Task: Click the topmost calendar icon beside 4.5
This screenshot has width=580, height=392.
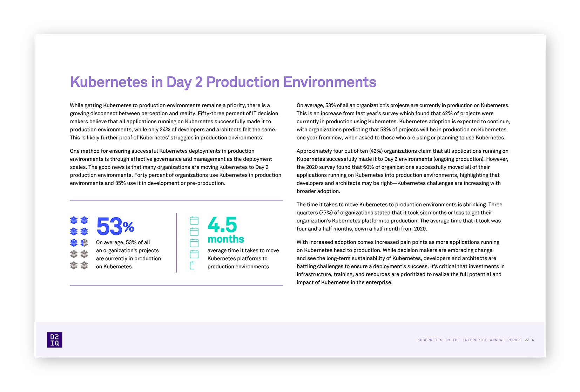Action: [x=194, y=220]
